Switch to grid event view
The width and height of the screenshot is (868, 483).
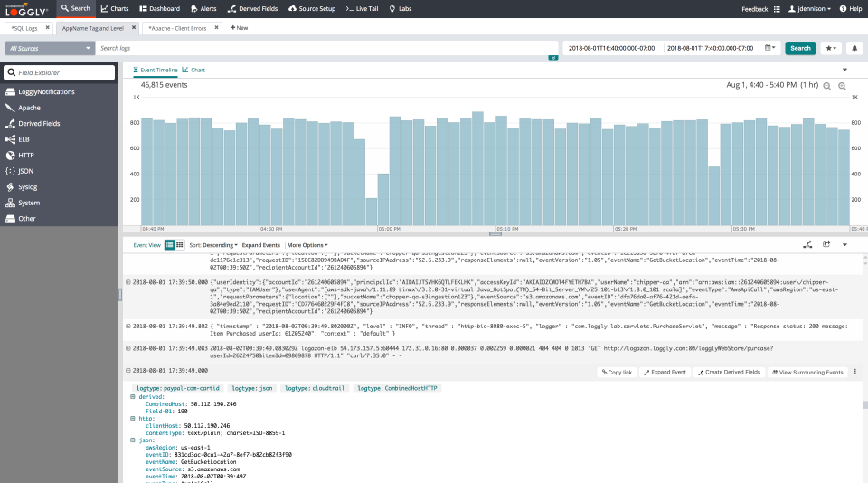pos(180,245)
